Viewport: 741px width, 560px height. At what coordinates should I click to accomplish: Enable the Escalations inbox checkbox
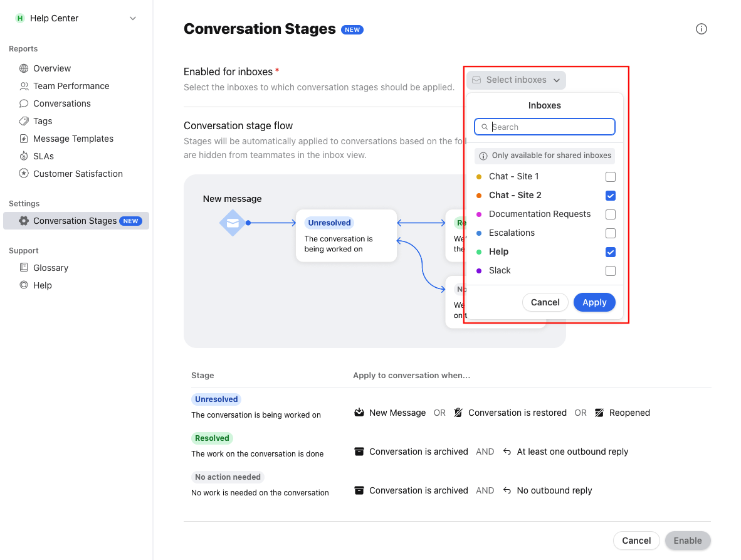pyautogui.click(x=610, y=233)
